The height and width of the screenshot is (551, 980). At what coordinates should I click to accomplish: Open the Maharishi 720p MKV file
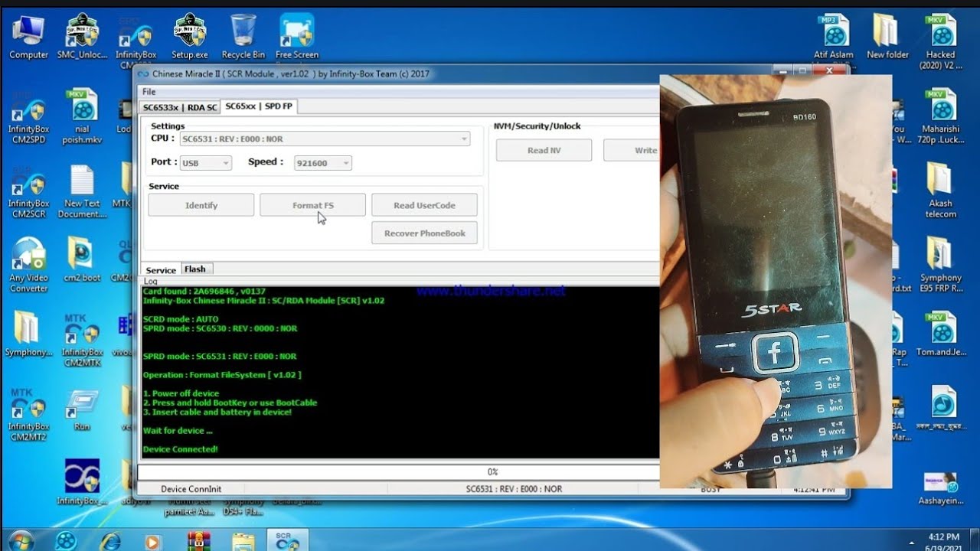pyautogui.click(x=941, y=116)
